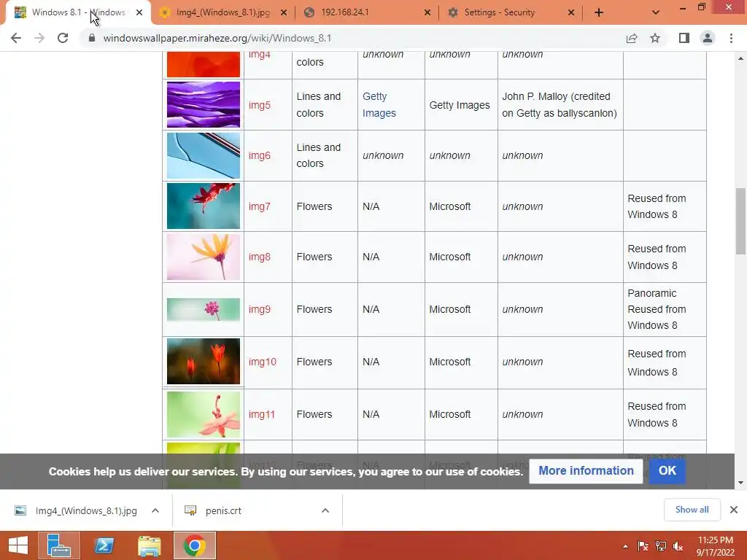Screen dimensions: 747x560
Task: Open the Action Center flag icon
Action: tap(643, 547)
